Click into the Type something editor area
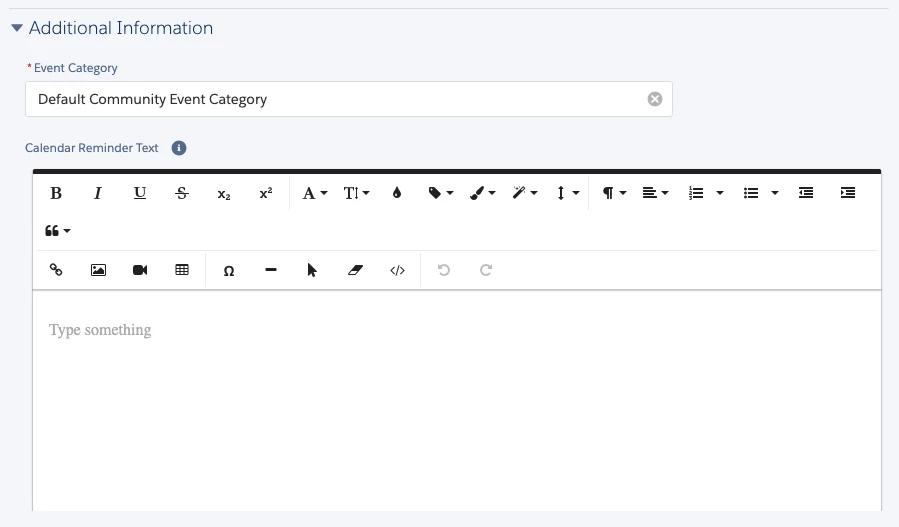 tap(457, 400)
